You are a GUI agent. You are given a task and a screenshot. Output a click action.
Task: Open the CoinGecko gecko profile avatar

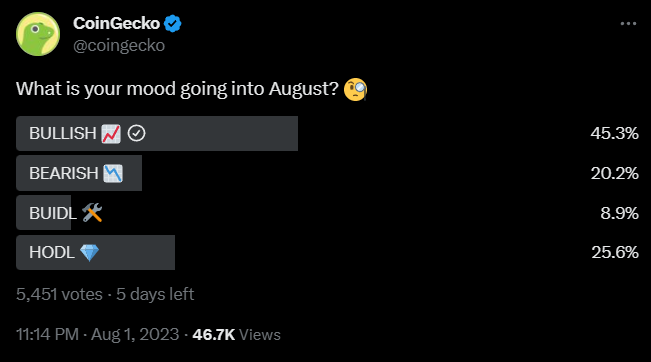point(38,34)
